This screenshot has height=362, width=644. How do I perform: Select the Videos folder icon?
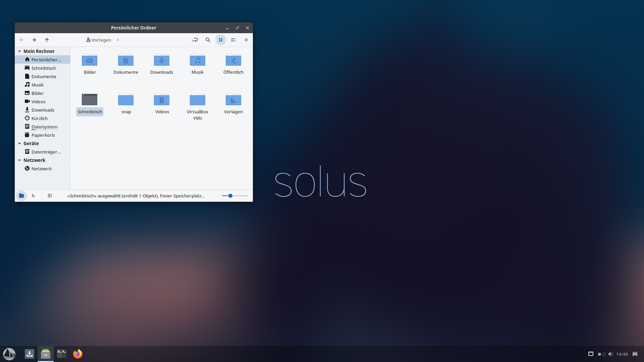point(162,99)
